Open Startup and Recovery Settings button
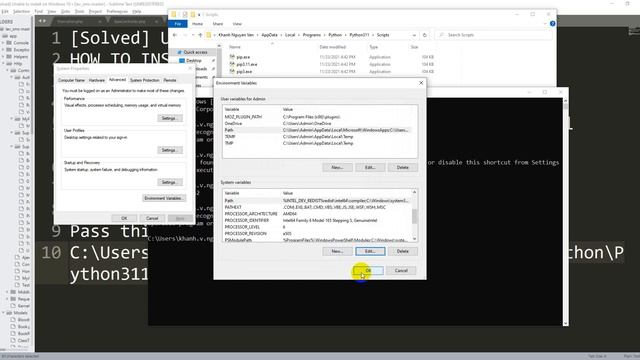The width and height of the screenshot is (640, 360). pos(169,182)
